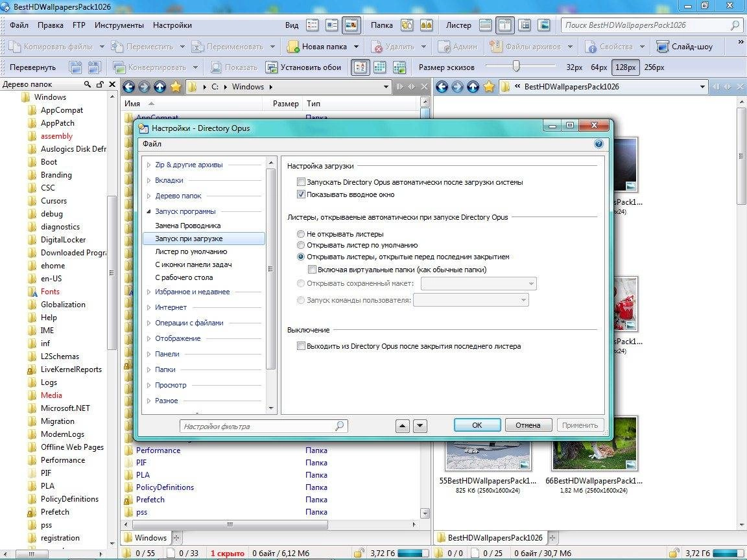Screen dimensions: 747x560
Task: Click the first Папка toolbar icon
Action: tap(407, 25)
